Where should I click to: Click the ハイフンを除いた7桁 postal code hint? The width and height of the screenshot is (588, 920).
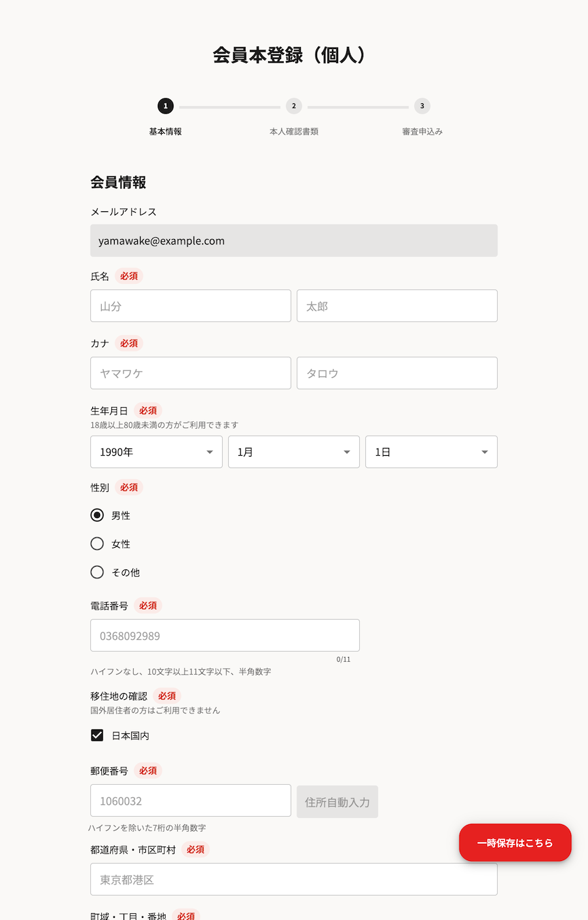[x=147, y=828]
